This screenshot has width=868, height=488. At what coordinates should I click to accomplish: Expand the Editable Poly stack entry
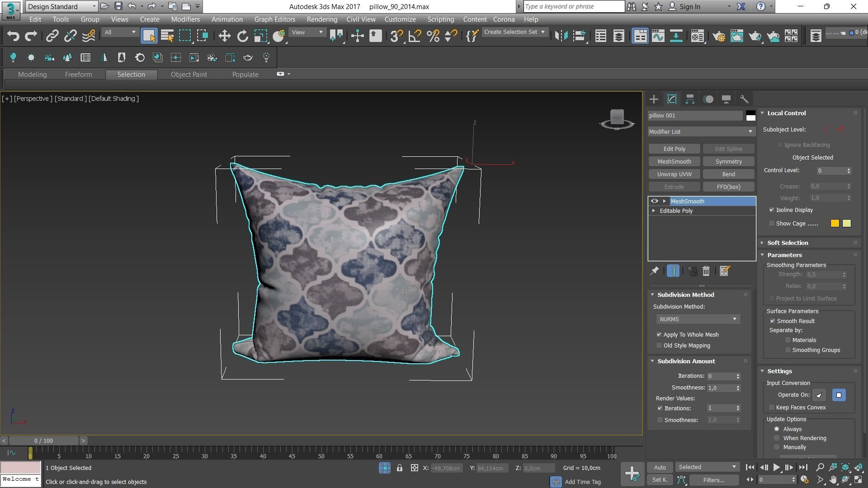653,211
